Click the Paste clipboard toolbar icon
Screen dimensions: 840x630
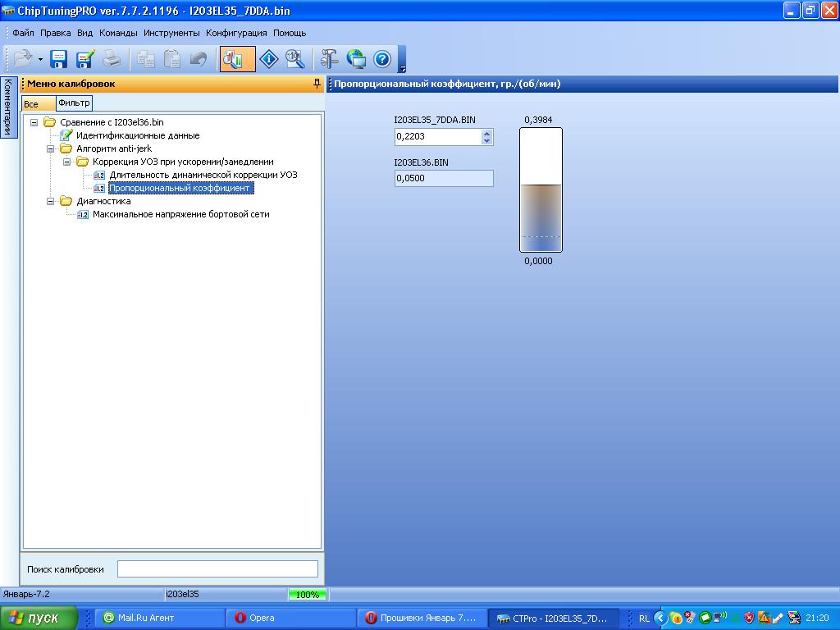point(172,59)
